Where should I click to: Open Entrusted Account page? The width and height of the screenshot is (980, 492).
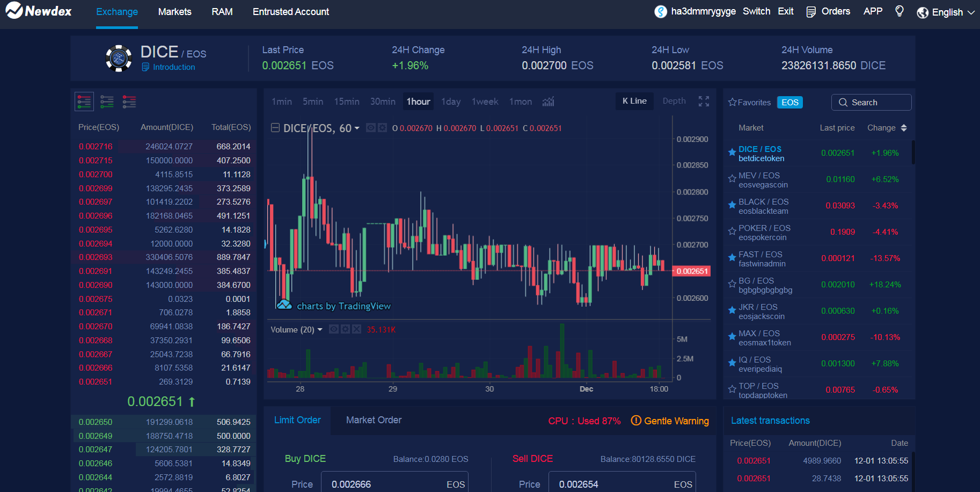[291, 12]
